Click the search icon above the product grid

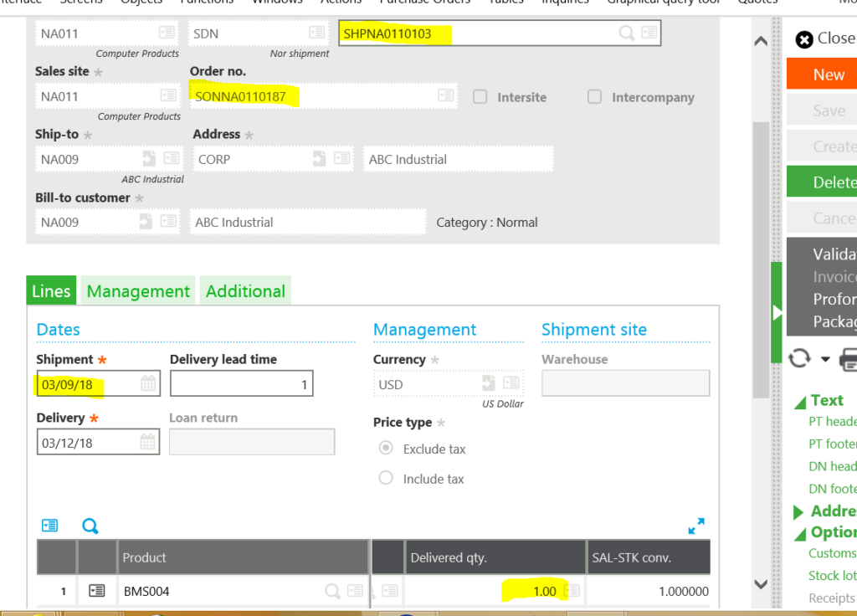[x=90, y=526]
